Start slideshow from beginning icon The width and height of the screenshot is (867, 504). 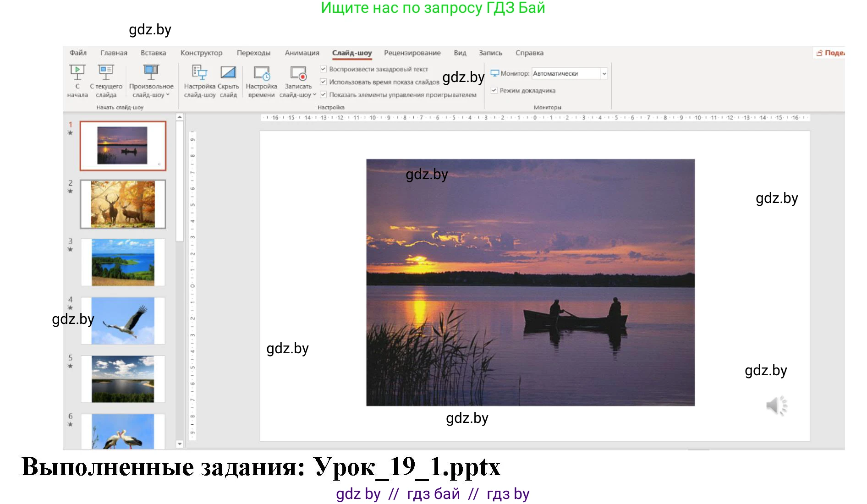point(77,73)
